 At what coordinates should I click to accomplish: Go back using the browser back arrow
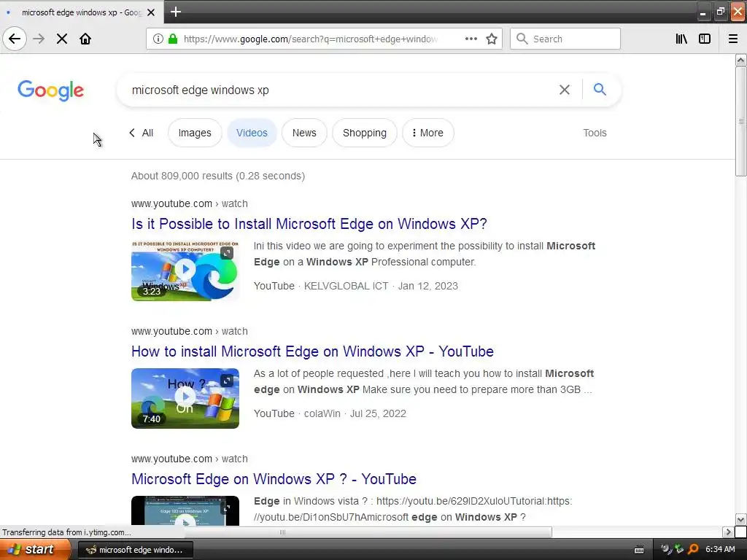tap(15, 39)
